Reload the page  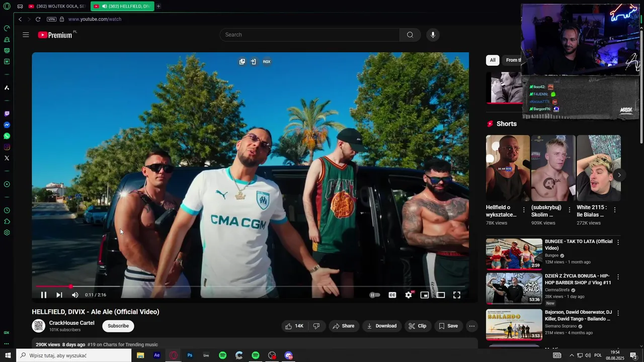(38, 19)
